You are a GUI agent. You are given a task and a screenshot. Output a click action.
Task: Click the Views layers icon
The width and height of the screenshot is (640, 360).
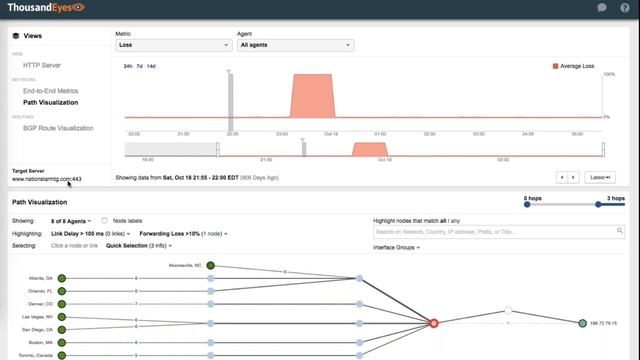16,36
